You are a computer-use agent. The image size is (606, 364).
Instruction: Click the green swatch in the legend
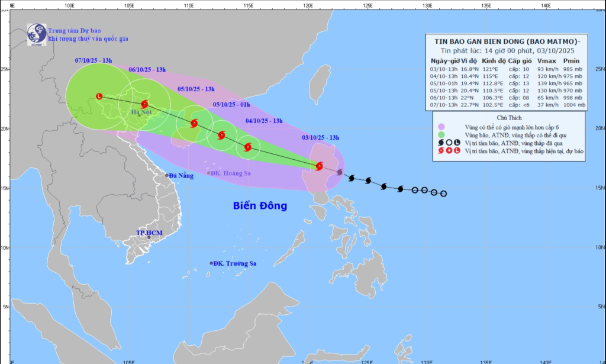click(441, 135)
